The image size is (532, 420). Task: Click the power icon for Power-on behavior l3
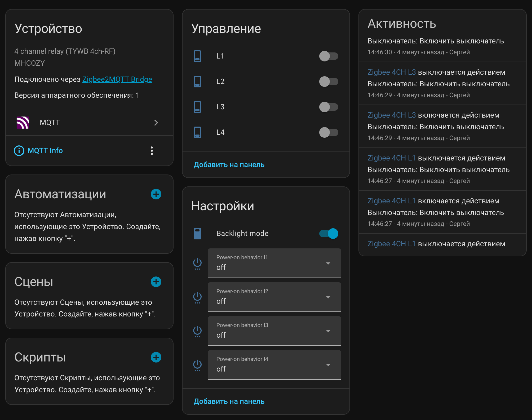197,331
